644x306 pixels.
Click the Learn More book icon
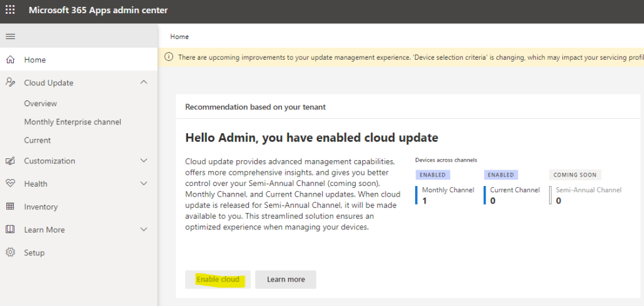(x=10, y=230)
